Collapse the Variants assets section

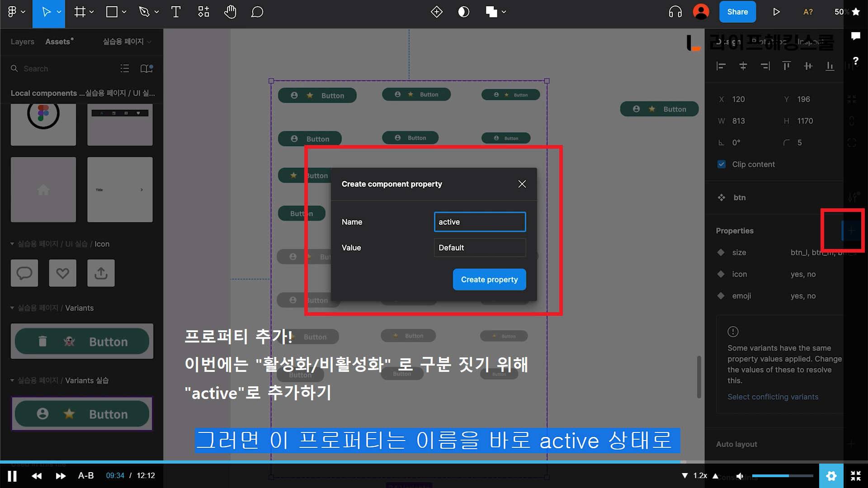point(12,308)
